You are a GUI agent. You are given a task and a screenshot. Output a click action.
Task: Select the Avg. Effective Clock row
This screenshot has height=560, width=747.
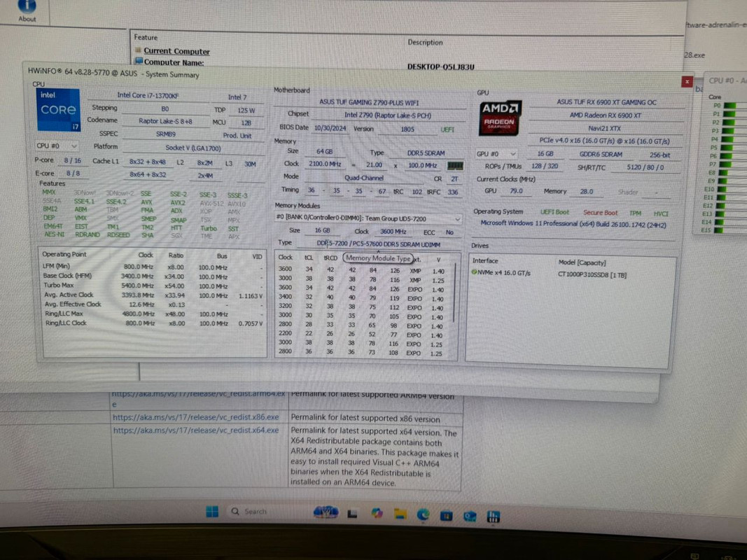pos(153,304)
